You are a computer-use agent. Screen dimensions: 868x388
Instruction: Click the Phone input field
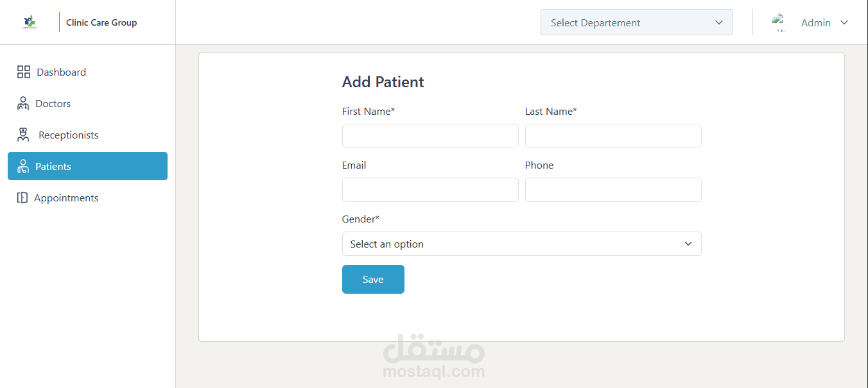[x=613, y=190]
